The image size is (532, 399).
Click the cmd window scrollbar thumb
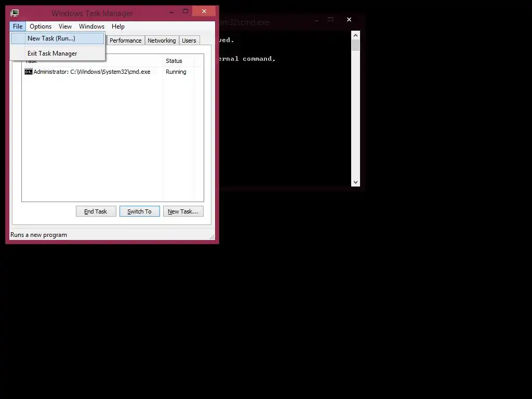pyautogui.click(x=355, y=46)
